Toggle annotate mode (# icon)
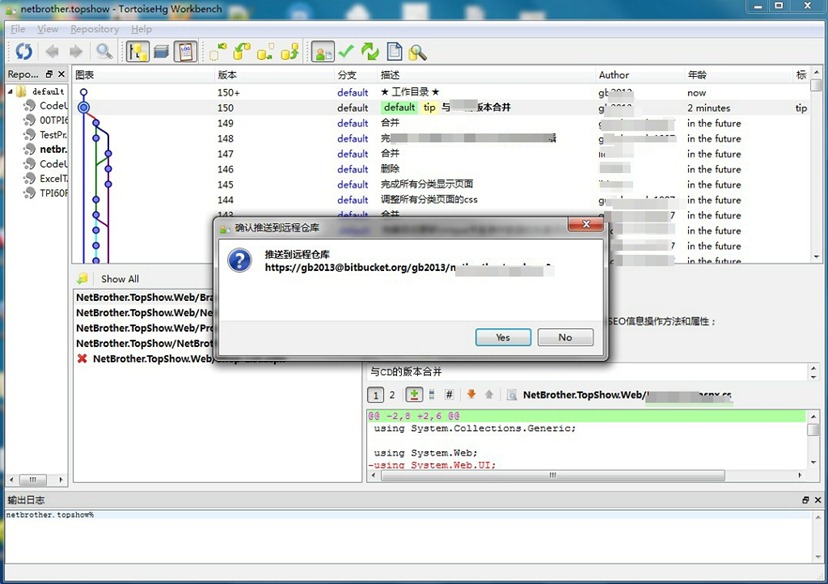This screenshot has width=828, height=584. tap(449, 394)
